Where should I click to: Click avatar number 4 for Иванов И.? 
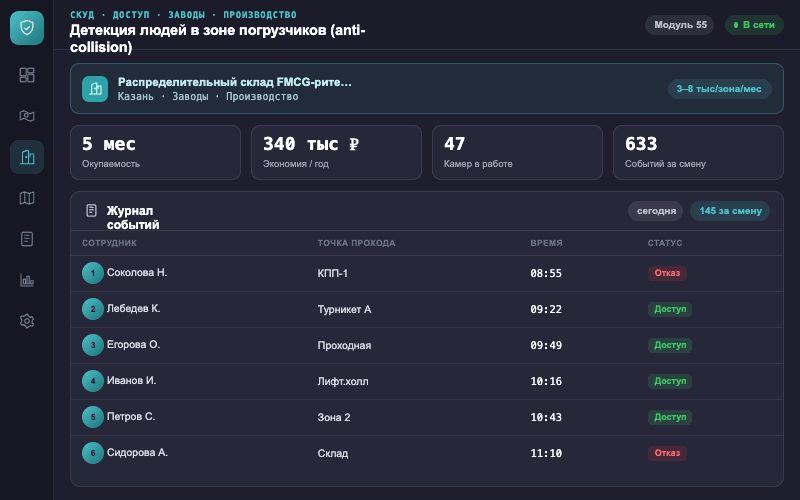pyautogui.click(x=93, y=381)
